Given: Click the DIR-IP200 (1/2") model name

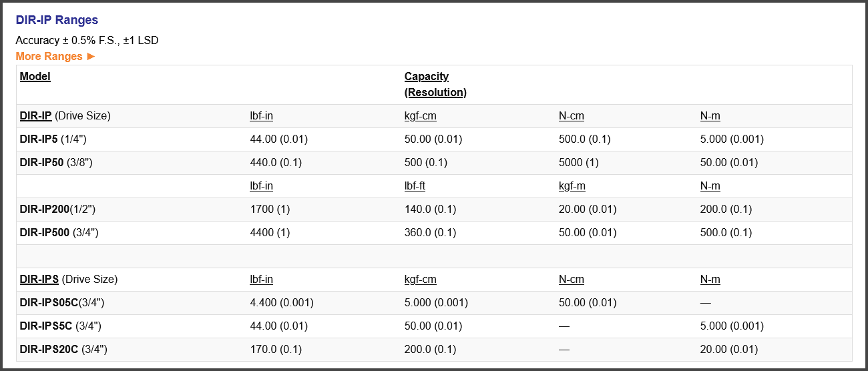Looking at the screenshot, I should click(x=57, y=210).
